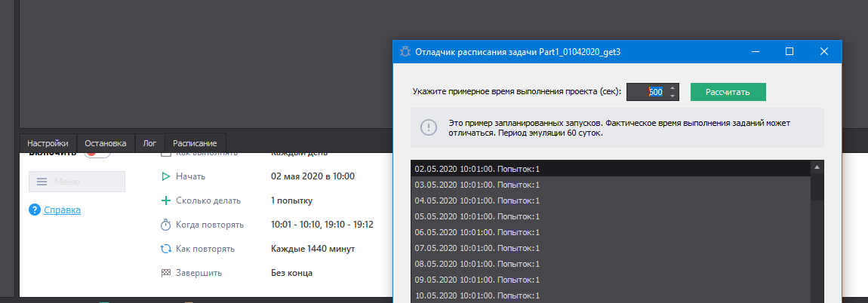This screenshot has height=303, width=868.
Task: Click the bug icon in debugger title bar
Action: pos(405,52)
